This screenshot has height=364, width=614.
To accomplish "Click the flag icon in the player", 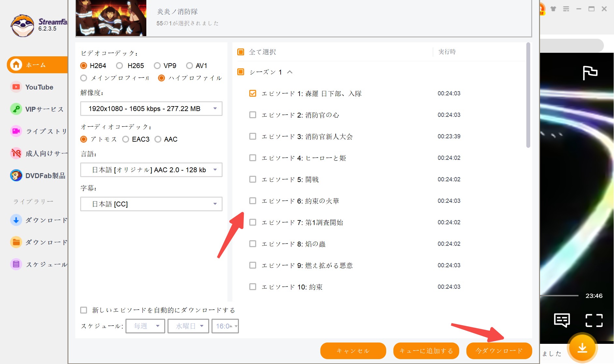I will [x=590, y=73].
